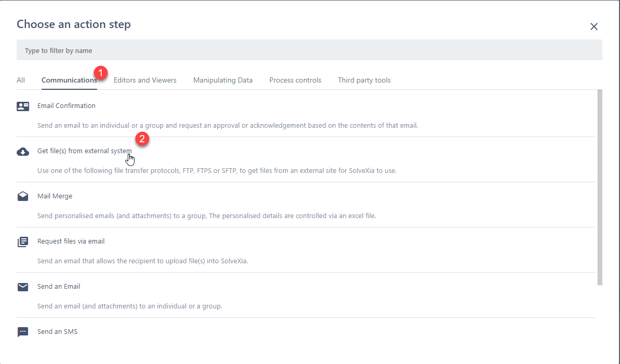Click the cloud download icon
Viewport: 620px width, 364px height.
point(23,152)
